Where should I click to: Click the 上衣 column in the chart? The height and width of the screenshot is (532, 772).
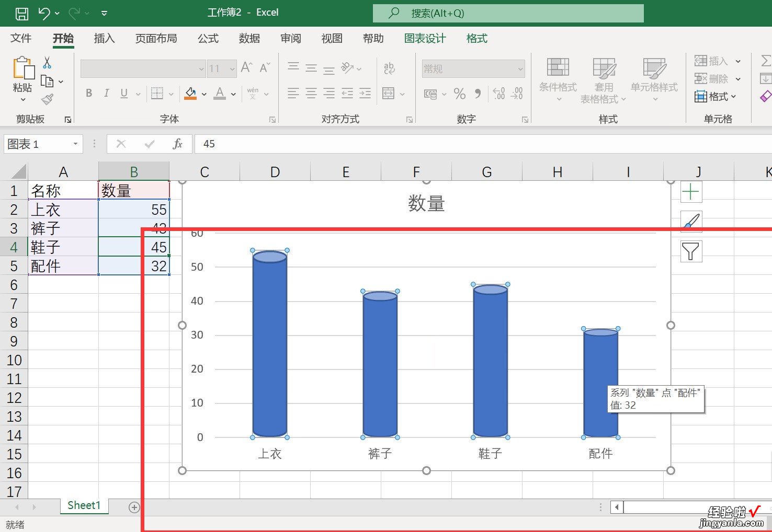pos(270,345)
